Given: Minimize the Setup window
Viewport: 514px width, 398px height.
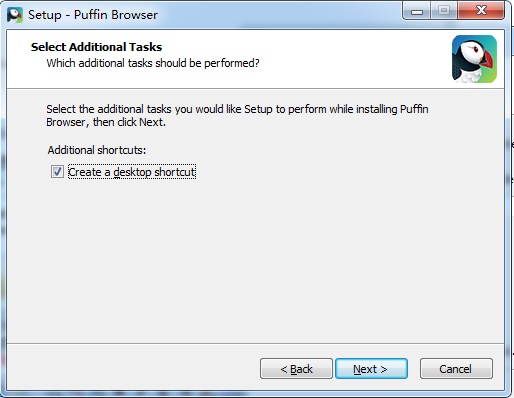Looking at the screenshot, I should tap(417, 11).
